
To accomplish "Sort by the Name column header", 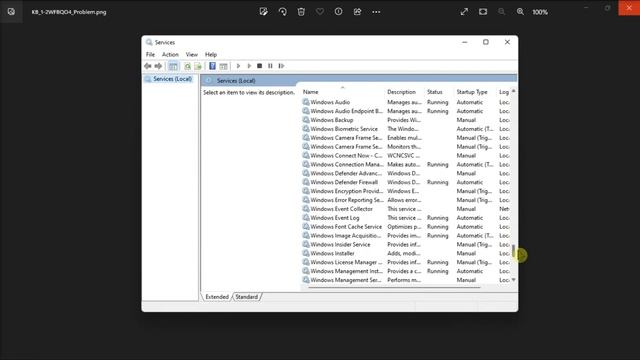I will coord(342,92).
